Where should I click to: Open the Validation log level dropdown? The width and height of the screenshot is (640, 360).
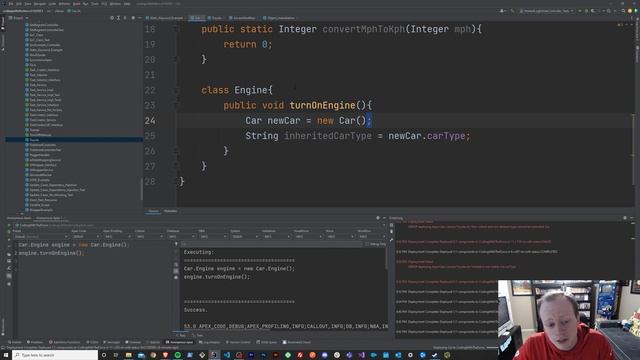[x=276, y=237]
